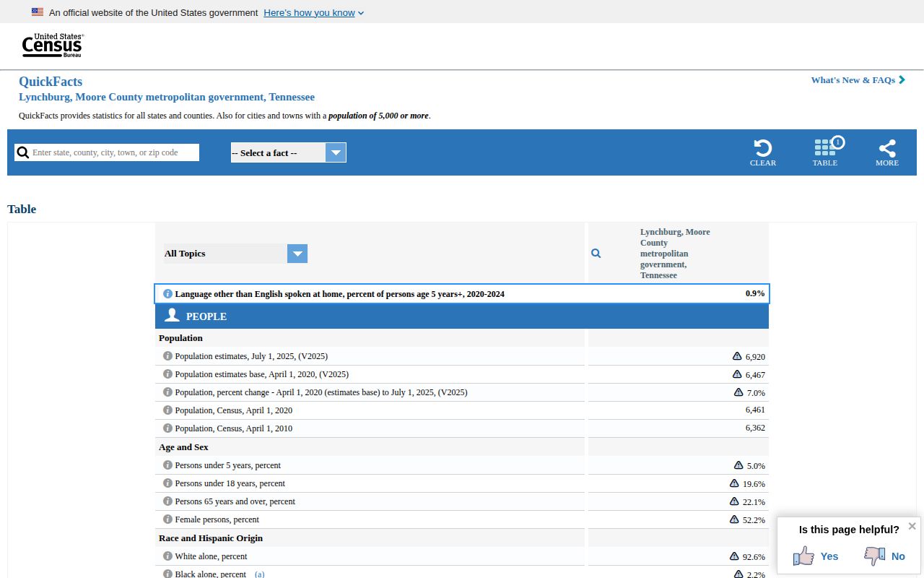Open the TABLE grid icon
The height and width of the screenshot is (578, 924).
825,148
